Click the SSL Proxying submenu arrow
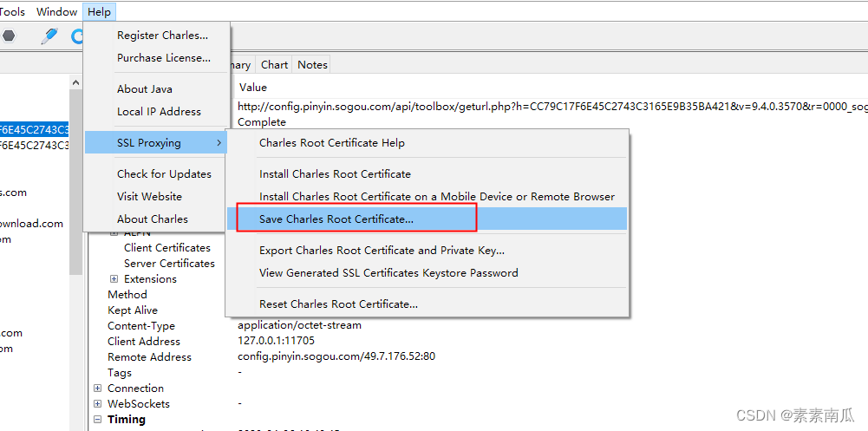This screenshot has width=868, height=431. click(219, 143)
